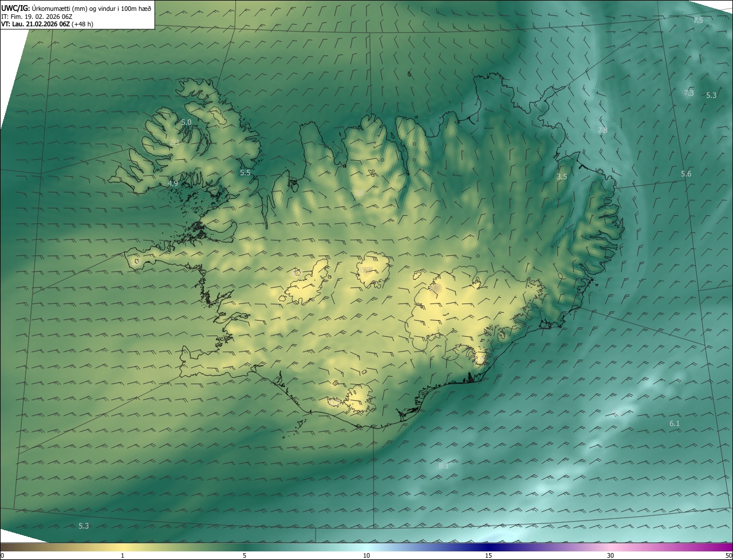Pick the 4.9 value label
Viewport: 733px width, 560px height.
173,183
